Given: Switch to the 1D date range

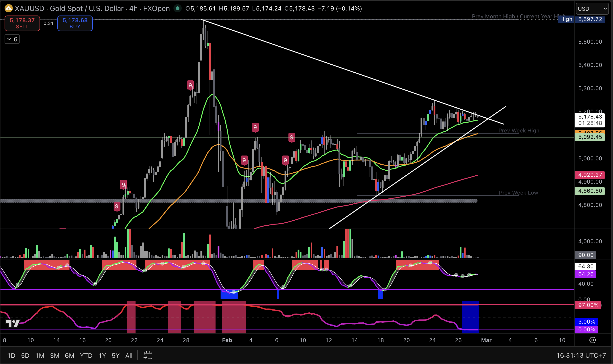Looking at the screenshot, I should pyautogui.click(x=11, y=355).
